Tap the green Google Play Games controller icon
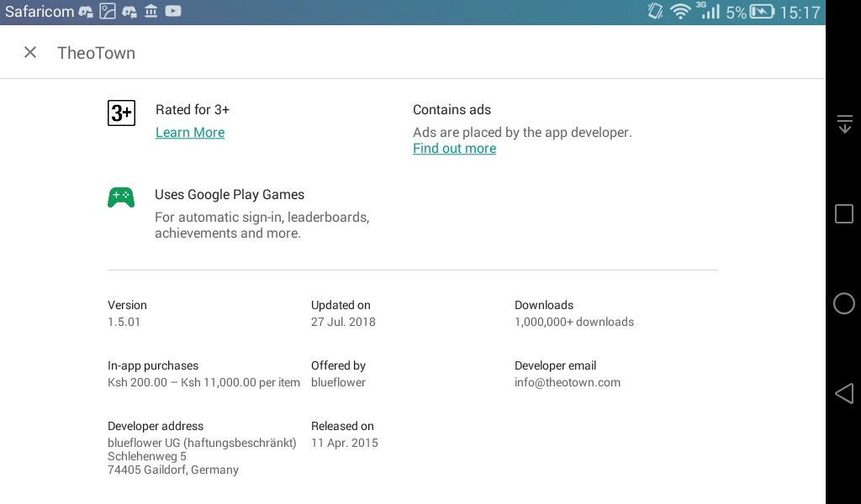The height and width of the screenshot is (504, 861). pos(121,197)
